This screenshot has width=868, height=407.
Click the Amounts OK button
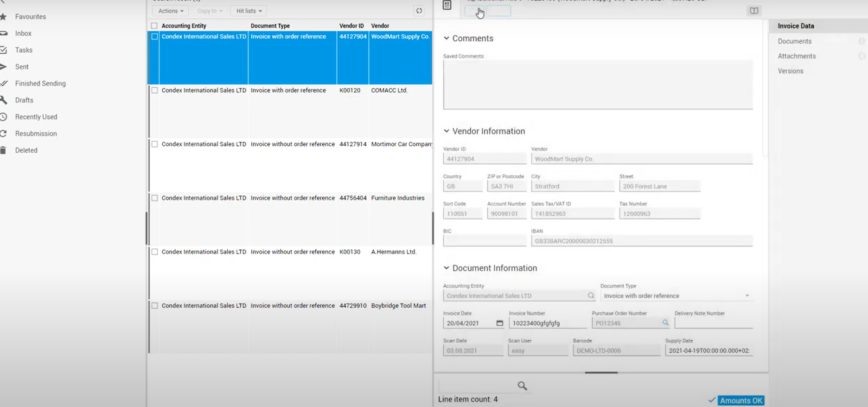tap(741, 401)
